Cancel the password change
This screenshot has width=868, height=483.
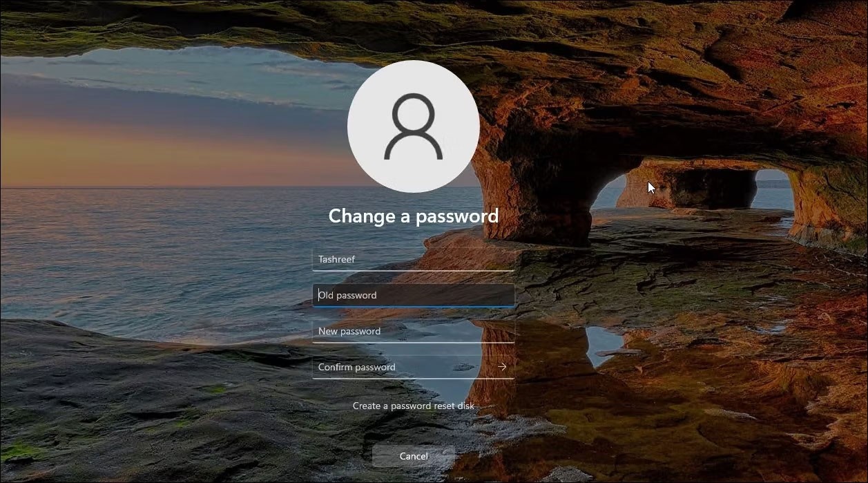pyautogui.click(x=413, y=456)
